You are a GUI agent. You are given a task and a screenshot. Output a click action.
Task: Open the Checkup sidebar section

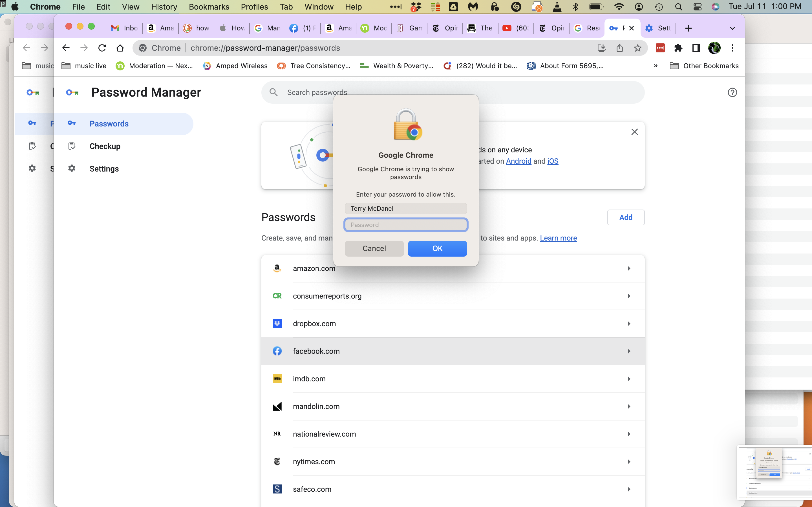[x=105, y=146]
